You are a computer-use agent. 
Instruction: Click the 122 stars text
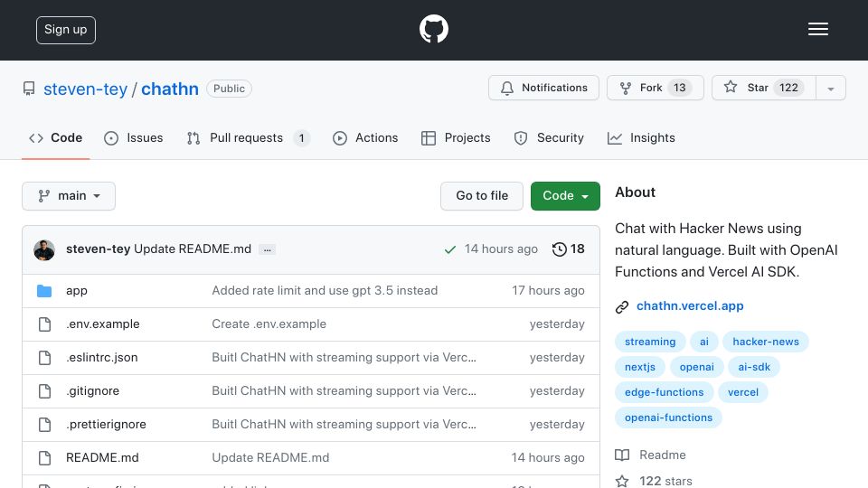tap(666, 481)
